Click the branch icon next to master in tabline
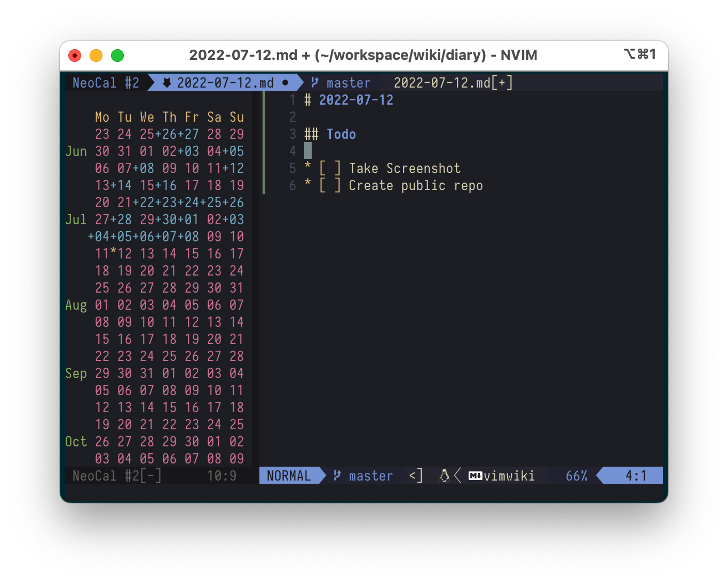 click(314, 82)
